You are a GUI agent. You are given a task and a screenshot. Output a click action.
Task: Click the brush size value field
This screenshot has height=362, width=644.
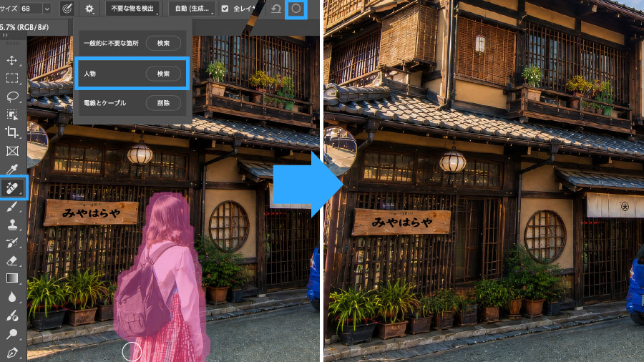(30, 9)
